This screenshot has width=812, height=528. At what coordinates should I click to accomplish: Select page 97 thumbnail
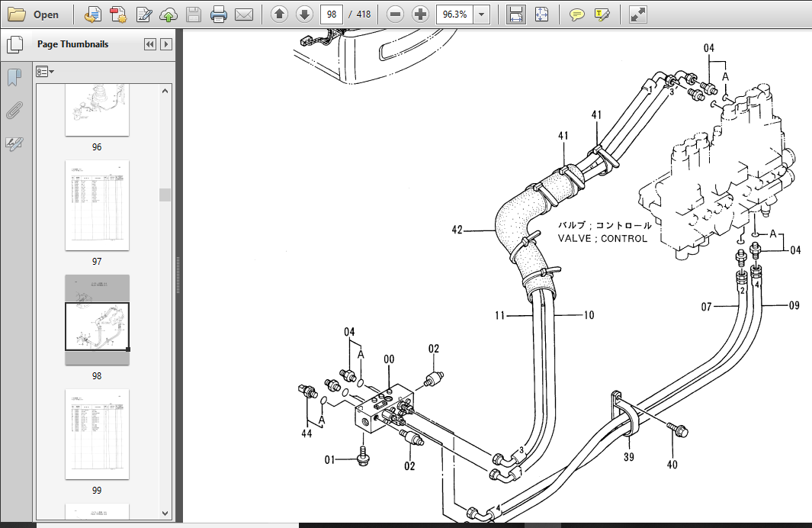pos(97,205)
